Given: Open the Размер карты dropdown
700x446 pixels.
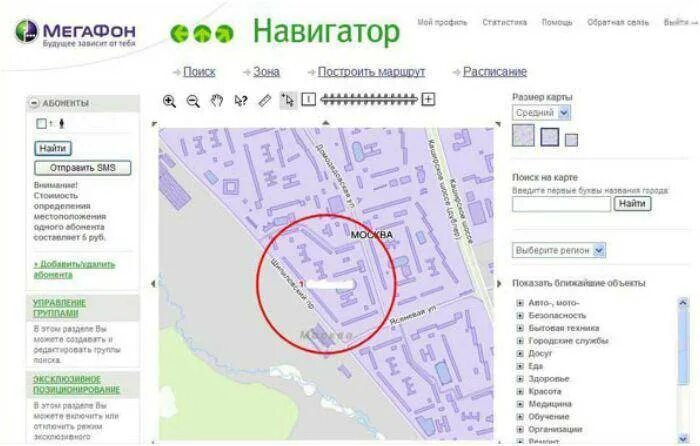Looking at the screenshot, I should [x=541, y=113].
